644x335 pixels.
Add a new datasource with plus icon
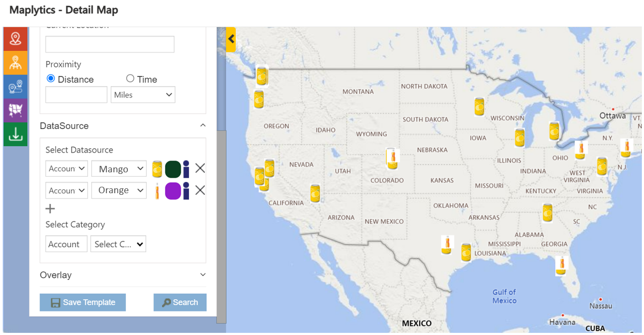click(50, 209)
